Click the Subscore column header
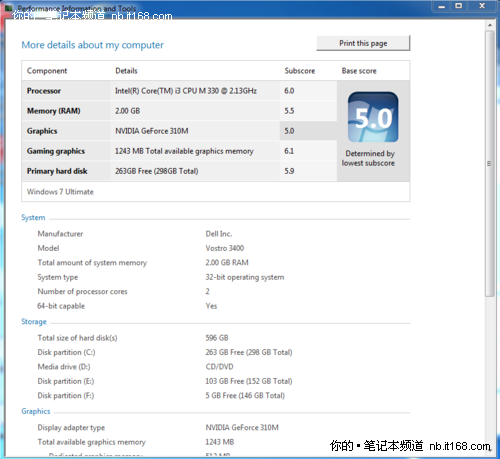The image size is (500, 459). click(300, 71)
